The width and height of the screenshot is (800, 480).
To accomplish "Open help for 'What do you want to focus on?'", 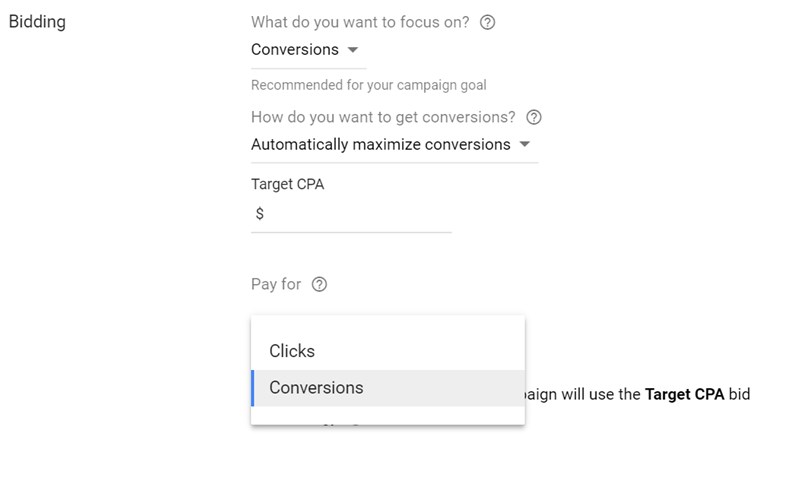I will 487,22.
